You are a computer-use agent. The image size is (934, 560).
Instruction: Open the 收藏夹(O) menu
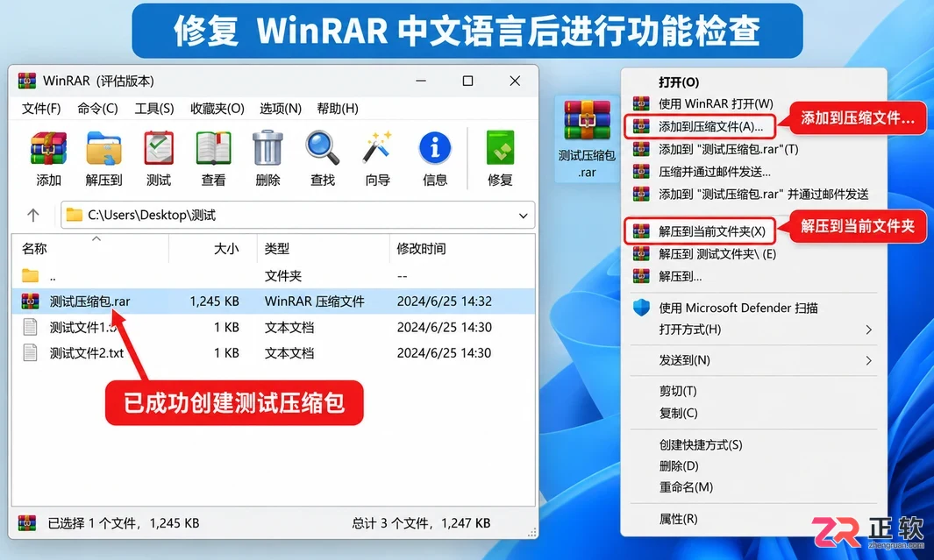pos(217,109)
